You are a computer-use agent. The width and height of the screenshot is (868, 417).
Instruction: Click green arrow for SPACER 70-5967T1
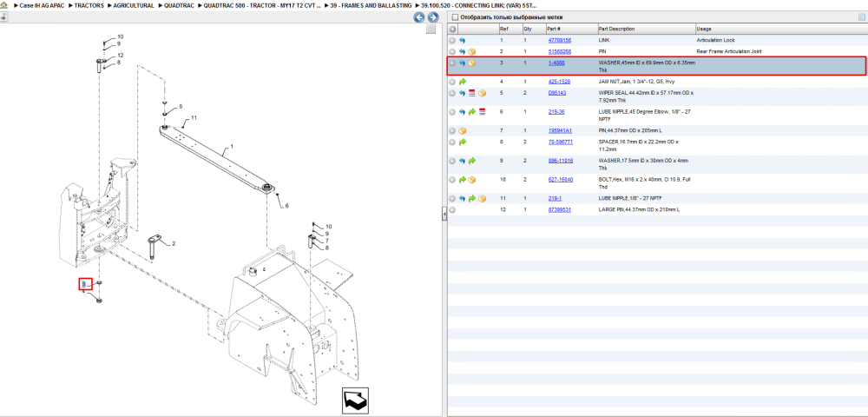[x=463, y=142]
